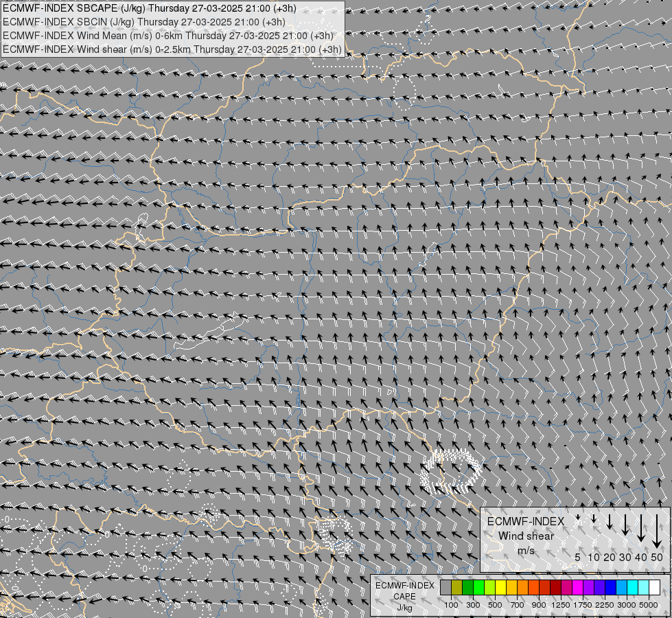
Task: Pick the deep blue swatch right of 2250
Action: tap(611, 588)
